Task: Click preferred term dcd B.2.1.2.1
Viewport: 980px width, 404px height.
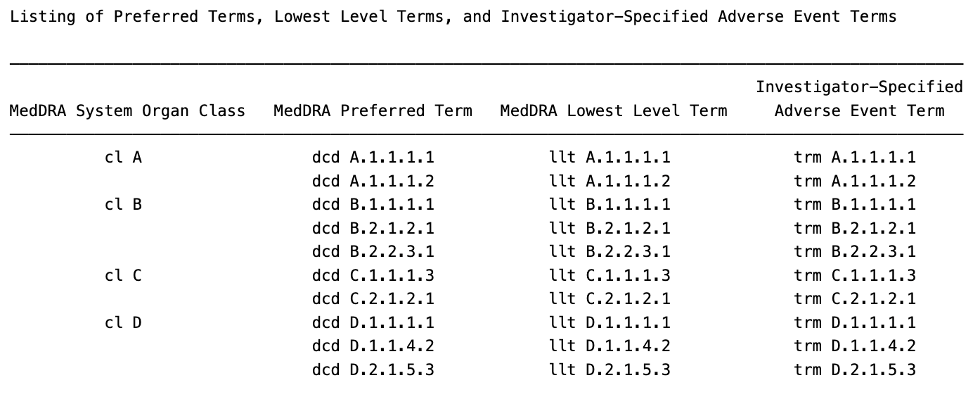Action: [373, 228]
